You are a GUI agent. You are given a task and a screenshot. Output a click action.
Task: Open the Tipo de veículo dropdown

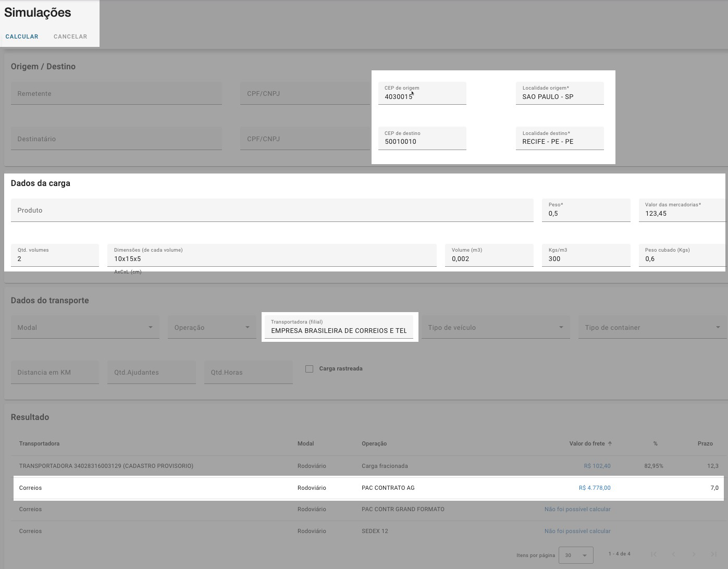pyautogui.click(x=496, y=327)
